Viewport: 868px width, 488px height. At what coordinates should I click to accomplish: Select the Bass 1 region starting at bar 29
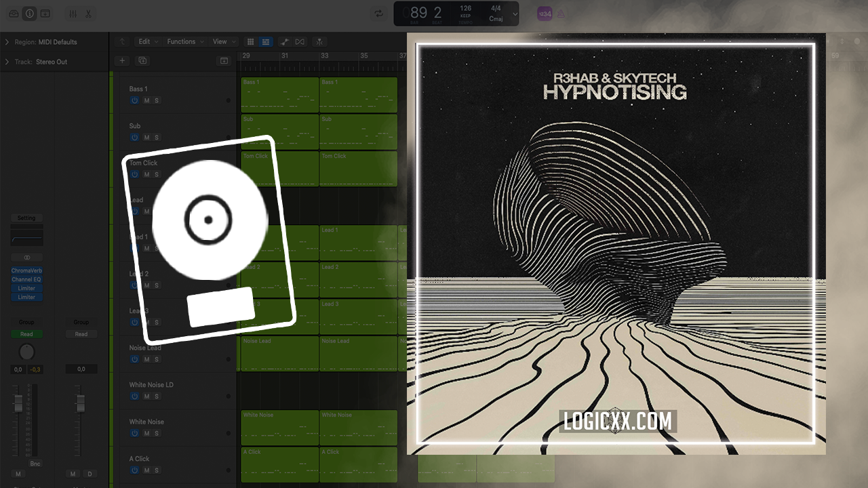click(x=279, y=95)
